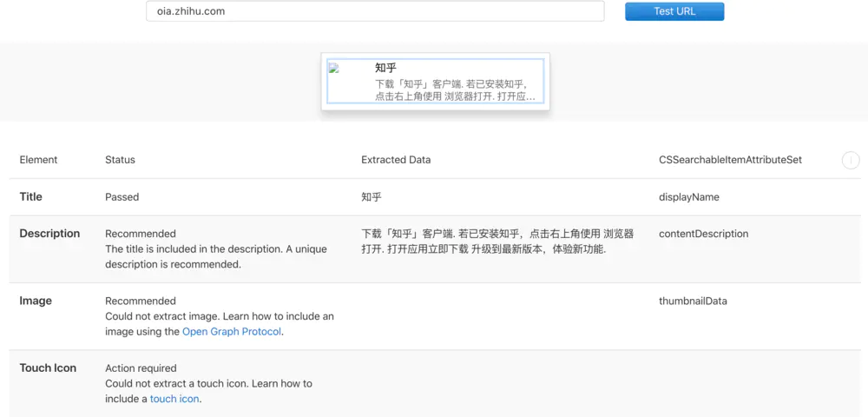
Task: Click the Element column header
Action: tap(38, 160)
